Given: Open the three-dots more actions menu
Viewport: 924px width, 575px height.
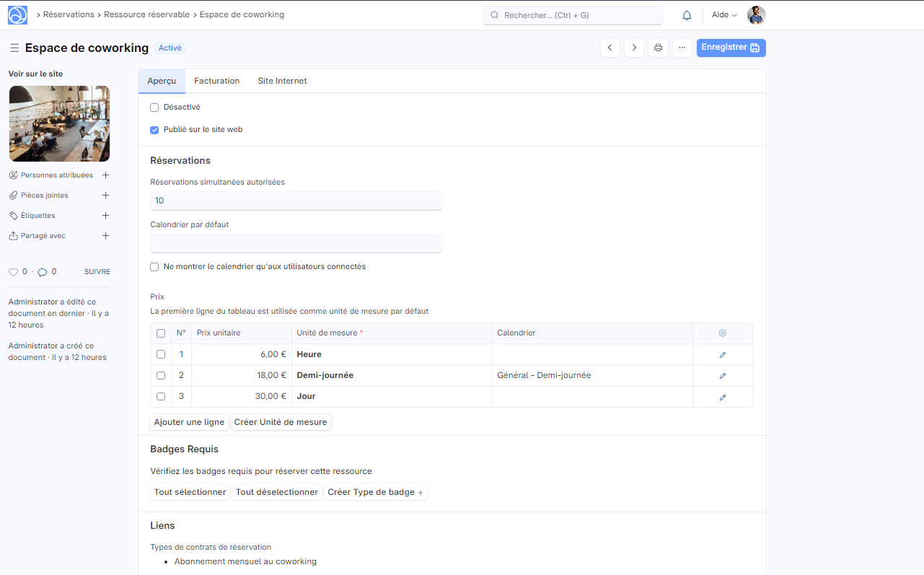Looking at the screenshot, I should [682, 48].
